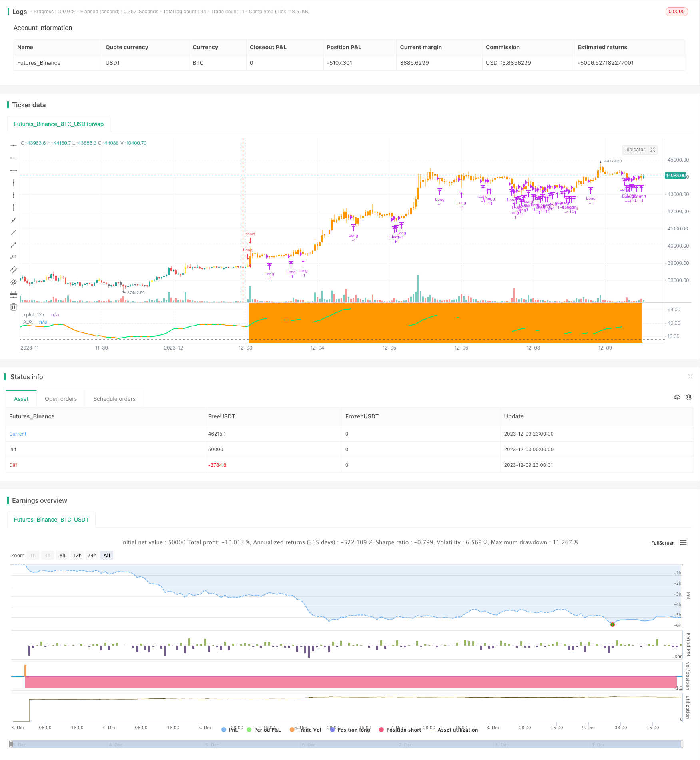Viewport: 700px width, 760px height.
Task: Select the Fibonacci retracement lines tool
Action: [x=14, y=294]
